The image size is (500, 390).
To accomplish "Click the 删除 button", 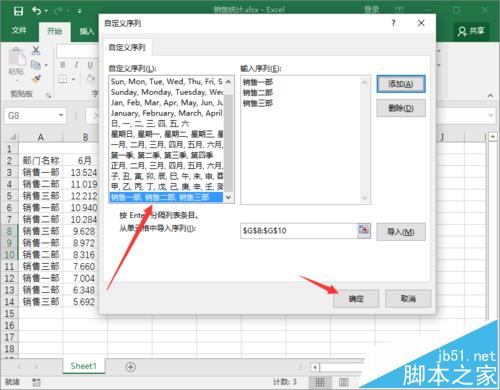I will point(401,108).
